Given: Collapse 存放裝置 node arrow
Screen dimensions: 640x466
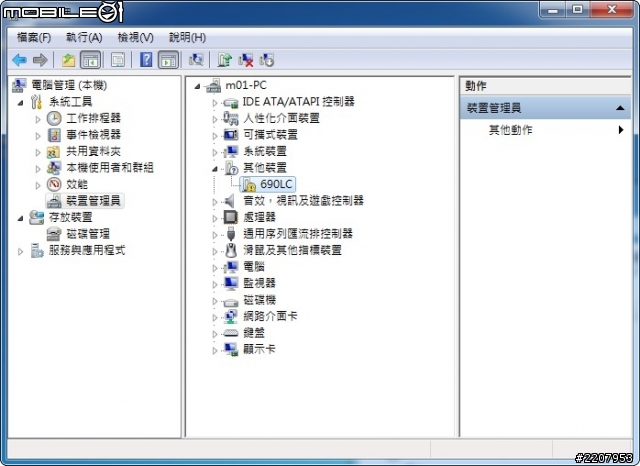Looking at the screenshot, I should [x=20, y=218].
